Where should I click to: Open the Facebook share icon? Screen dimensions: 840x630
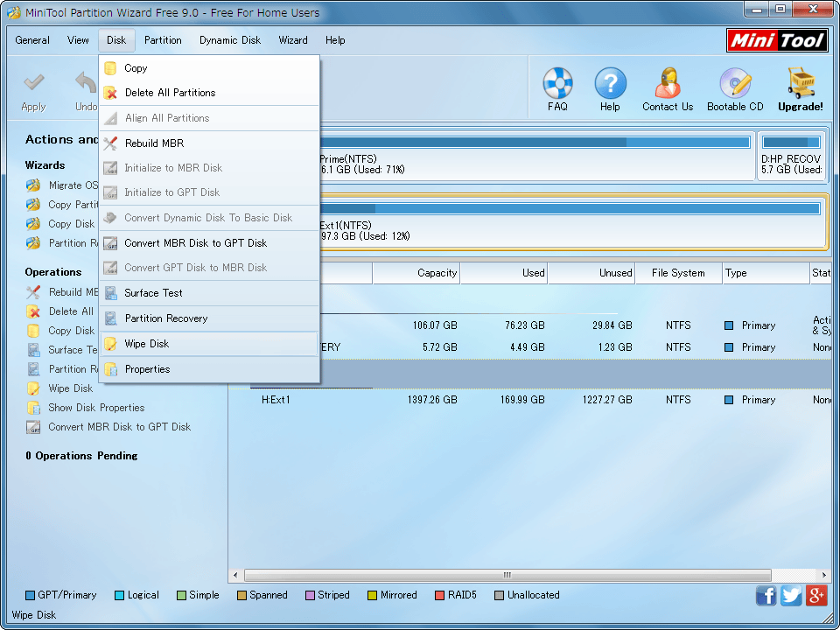[766, 595]
